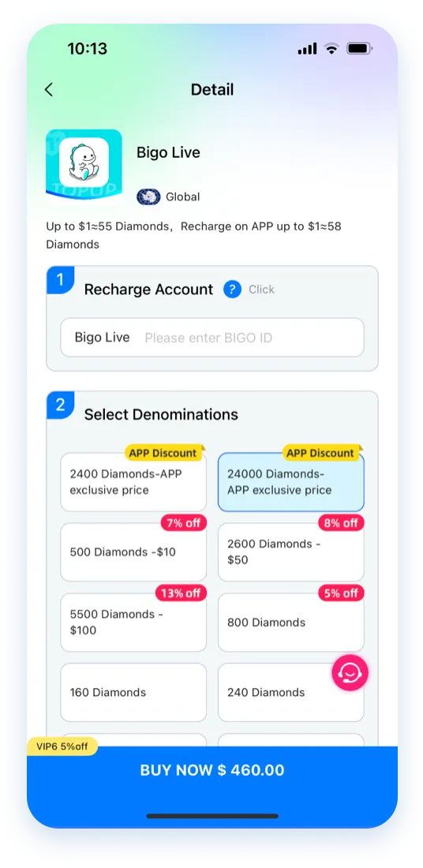This screenshot has height=868, width=423.
Task: Pick the 5500 Diamonds - $100 denomination
Action: click(x=133, y=623)
